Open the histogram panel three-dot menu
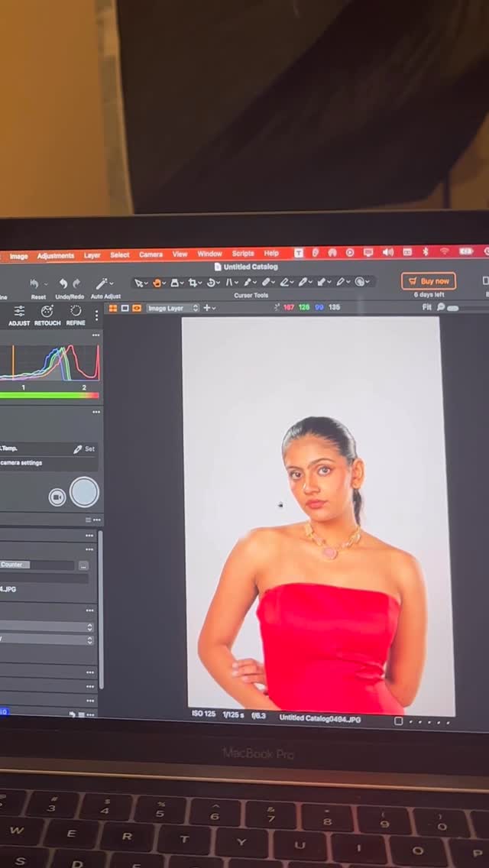 (x=96, y=335)
